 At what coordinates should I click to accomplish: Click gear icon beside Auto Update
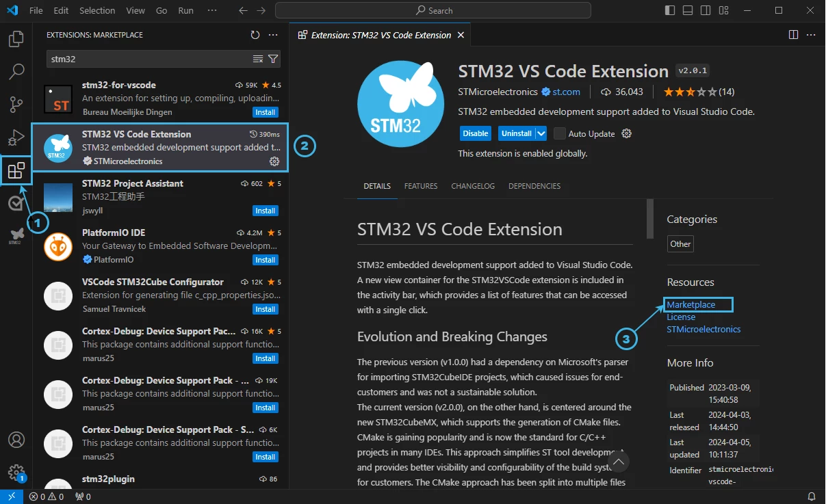click(x=625, y=133)
